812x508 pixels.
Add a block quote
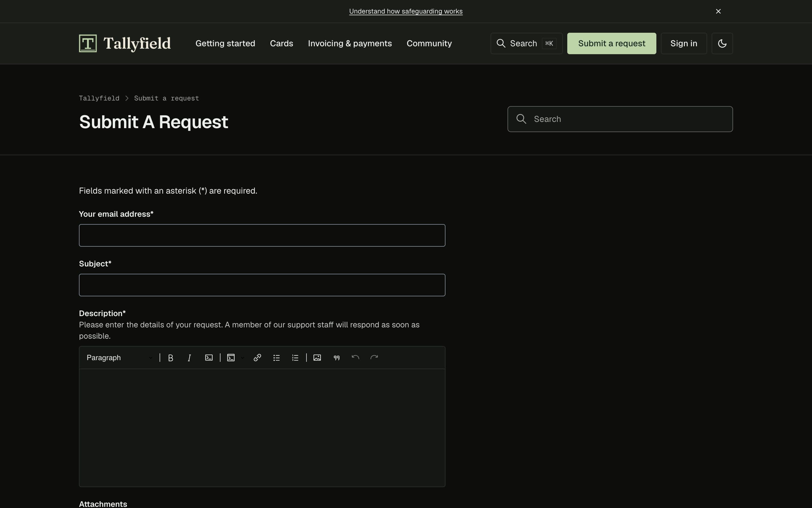pyautogui.click(x=337, y=358)
